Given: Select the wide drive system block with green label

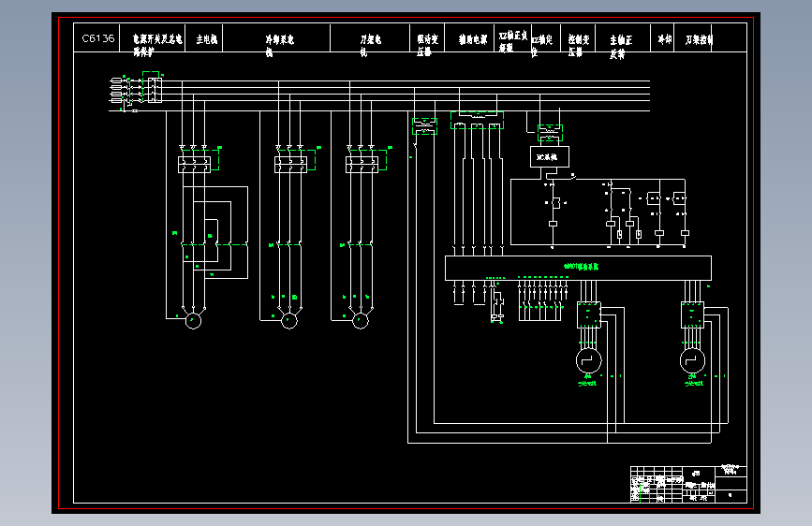Looking at the screenshot, I should [x=578, y=268].
